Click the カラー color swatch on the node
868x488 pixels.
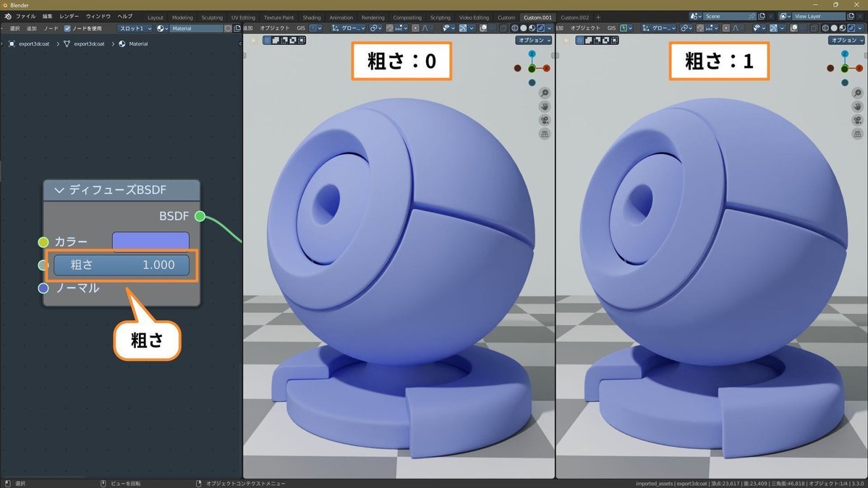(150, 241)
